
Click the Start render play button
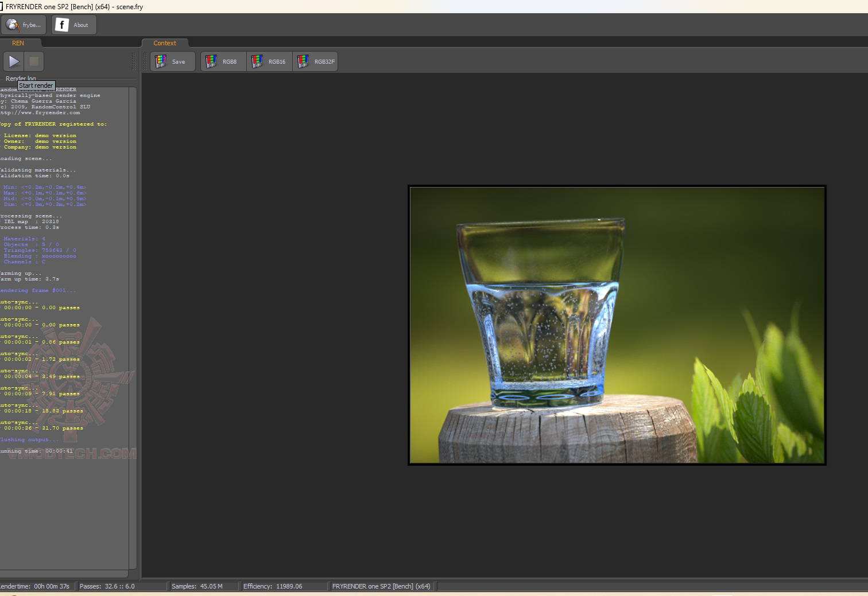click(14, 61)
